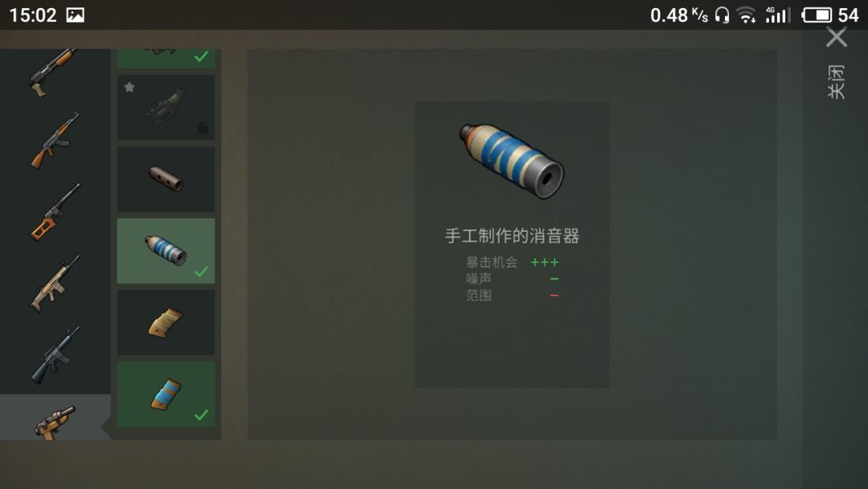Tap the 暴击机会 stat row
868x489 pixels.
tap(512, 262)
